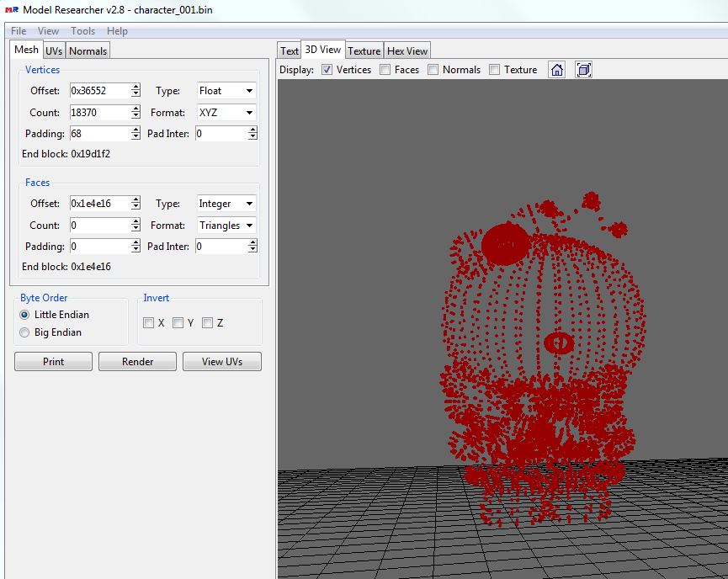Switch to the Text tab

(290, 51)
